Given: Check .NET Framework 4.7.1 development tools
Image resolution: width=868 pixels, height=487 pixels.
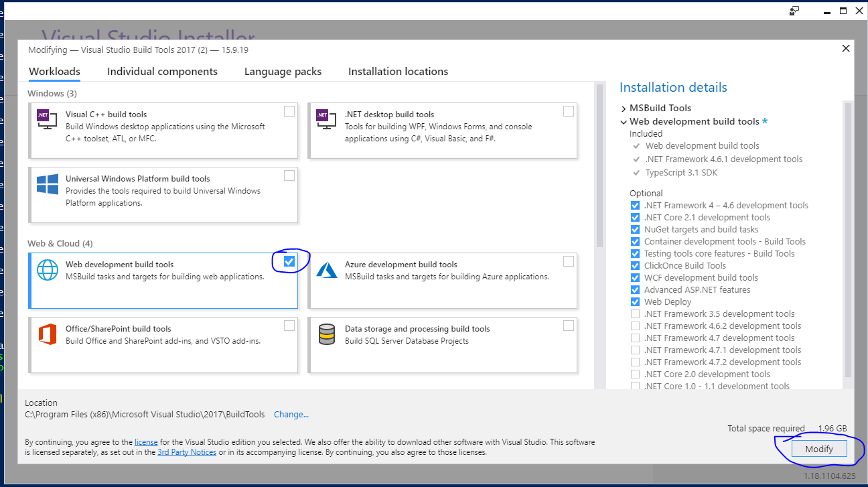Looking at the screenshot, I should tap(635, 350).
